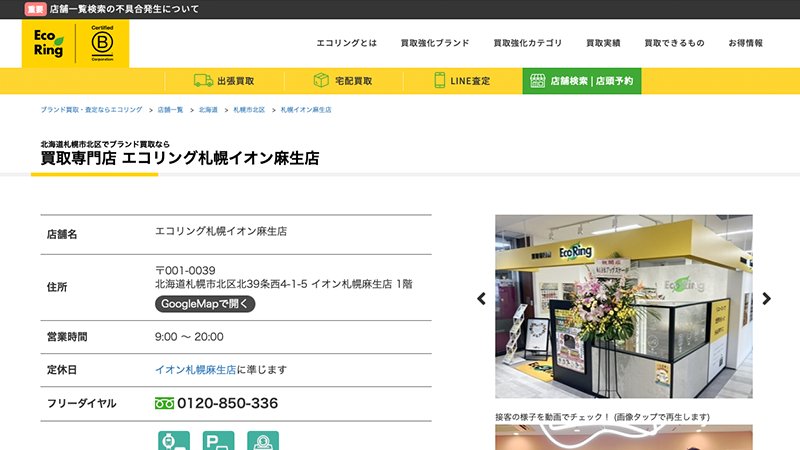Click the storefront photo in carousel
The height and width of the screenshot is (450, 800).
point(623,300)
